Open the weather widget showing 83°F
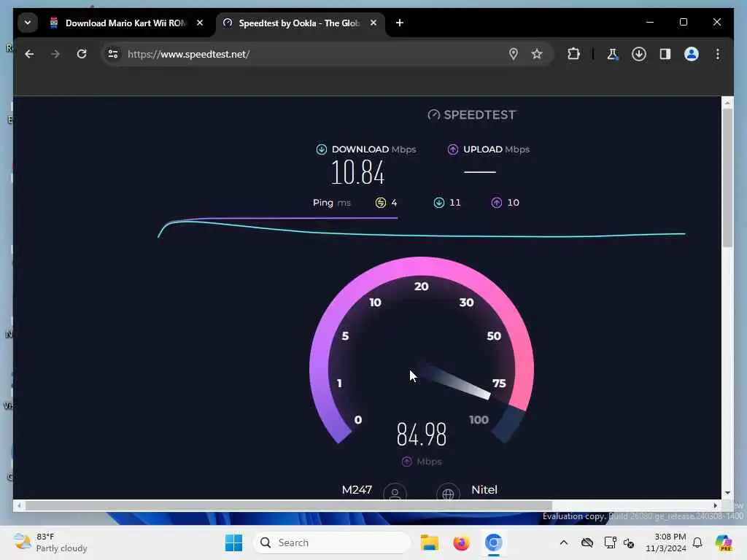The image size is (747, 560). [51, 542]
